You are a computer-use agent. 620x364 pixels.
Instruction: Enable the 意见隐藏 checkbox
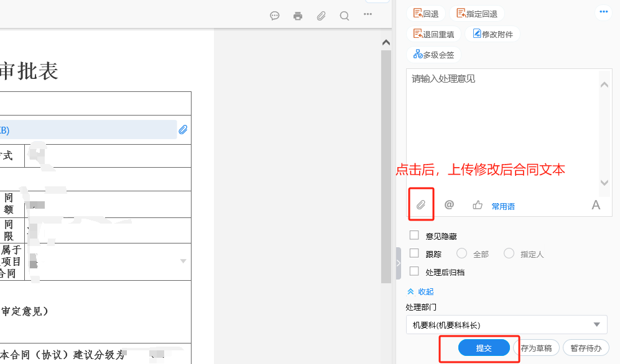click(x=414, y=235)
